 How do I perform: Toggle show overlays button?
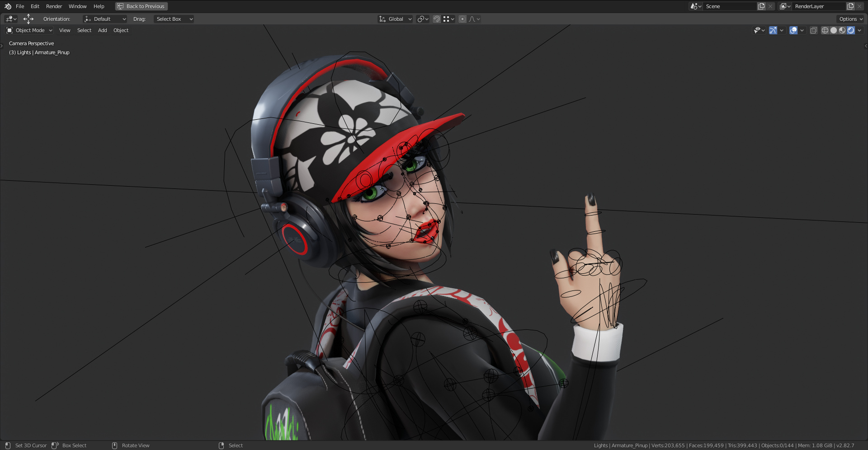click(x=793, y=30)
